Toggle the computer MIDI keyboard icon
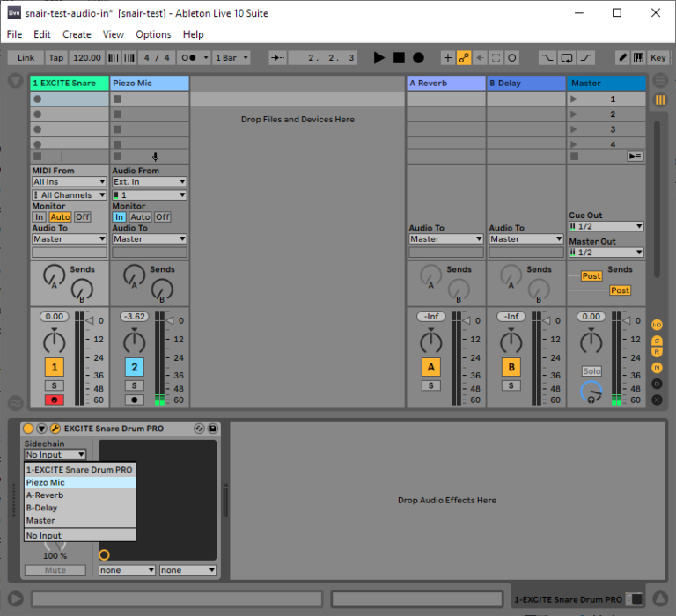This screenshot has height=616, width=676. (637, 58)
